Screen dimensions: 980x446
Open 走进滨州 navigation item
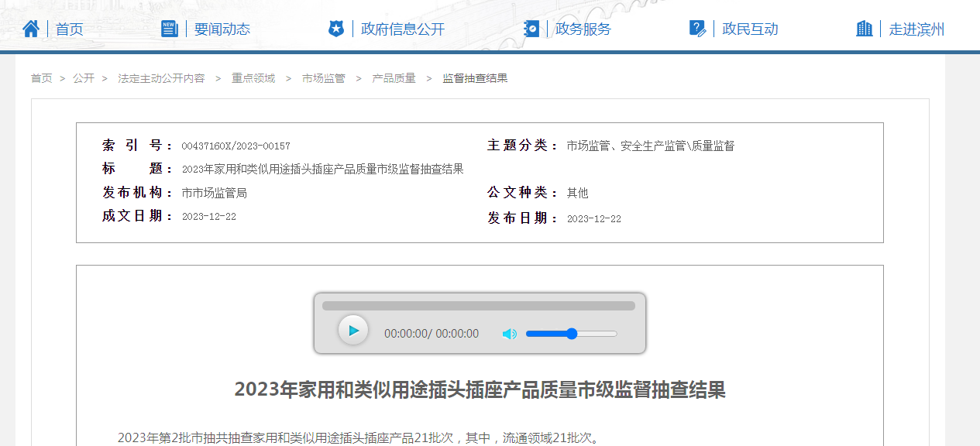(x=916, y=29)
